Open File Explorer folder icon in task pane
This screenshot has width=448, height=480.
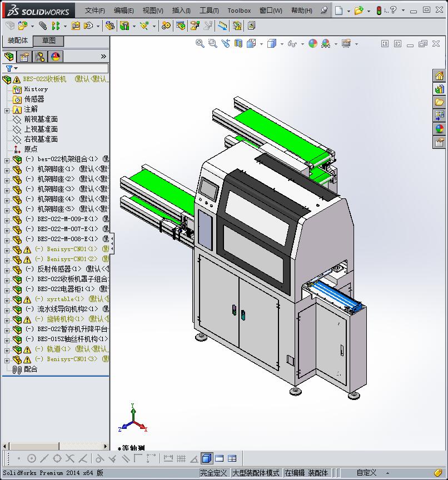point(440,102)
